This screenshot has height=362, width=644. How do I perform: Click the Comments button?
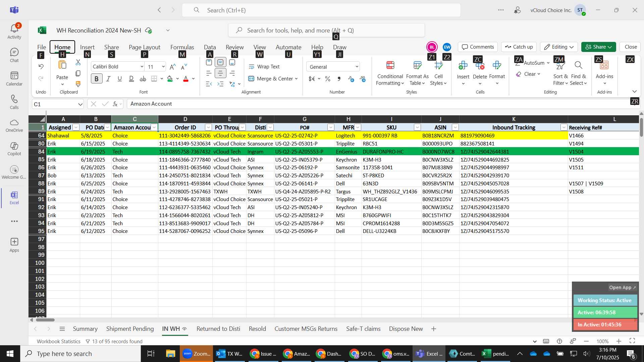click(x=478, y=47)
